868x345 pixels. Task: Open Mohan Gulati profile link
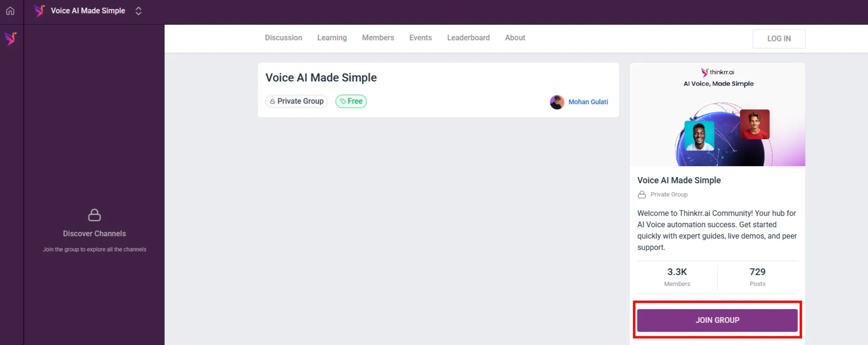588,102
